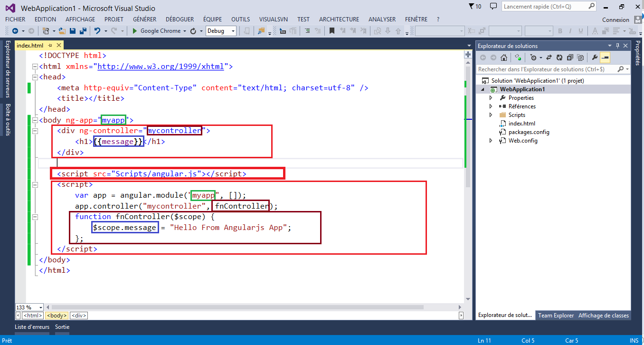Click the New Project toolbar icon

click(46, 31)
